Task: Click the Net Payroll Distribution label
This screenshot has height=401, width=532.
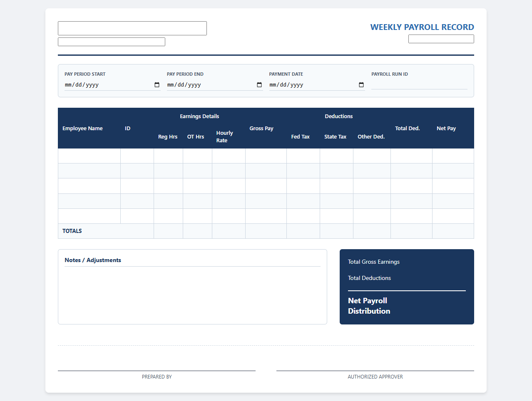Action: click(369, 306)
